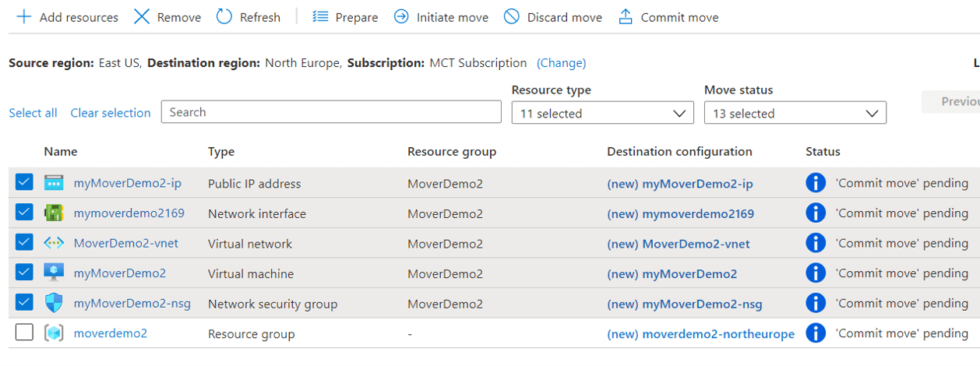Click the Add resources plus icon
This screenshot has width=980, height=366.
(24, 17)
